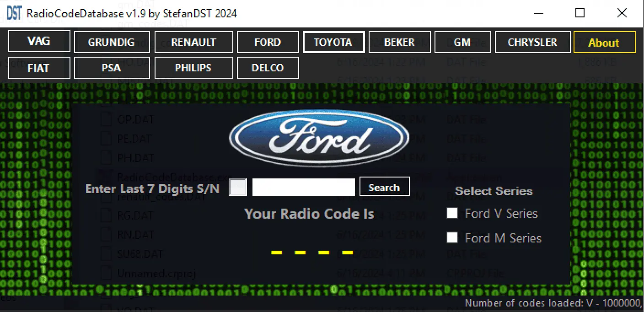
Task: Switch to the BEKER tab
Action: pyautogui.click(x=400, y=43)
